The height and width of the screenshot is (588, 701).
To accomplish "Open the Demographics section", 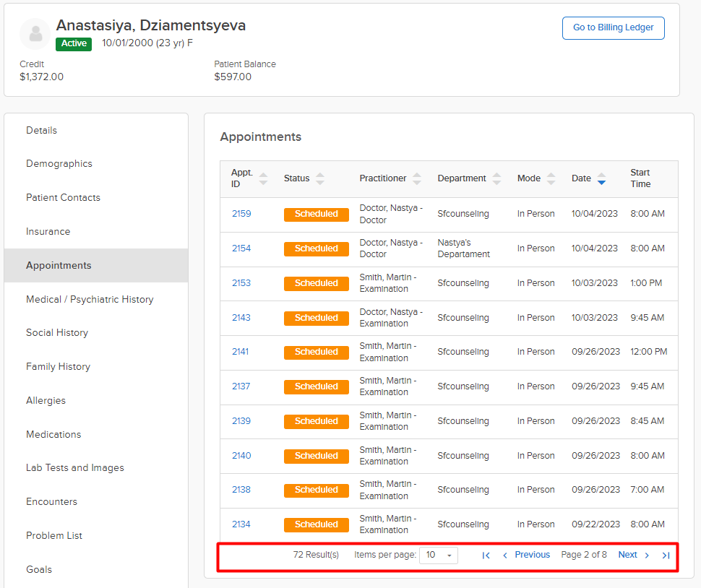I will pos(59,163).
